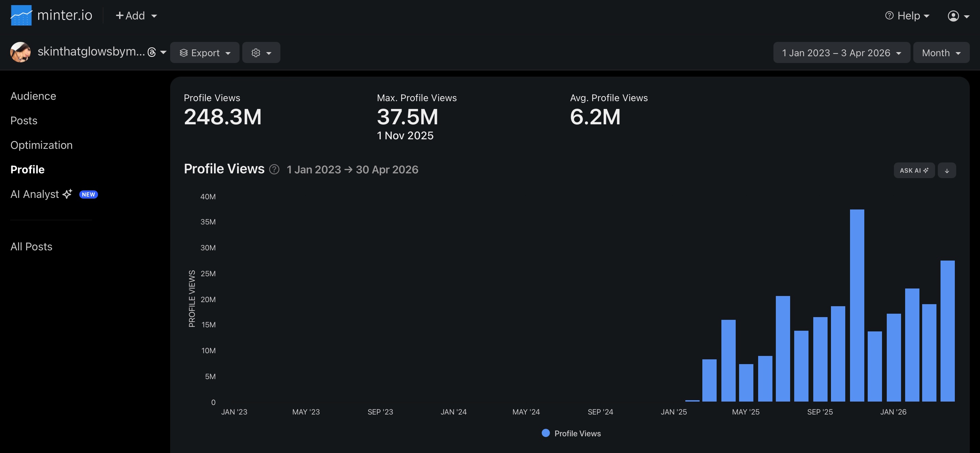This screenshot has height=453, width=980.
Task: Click the skinthatglowsbym profile avatar
Action: click(x=20, y=52)
